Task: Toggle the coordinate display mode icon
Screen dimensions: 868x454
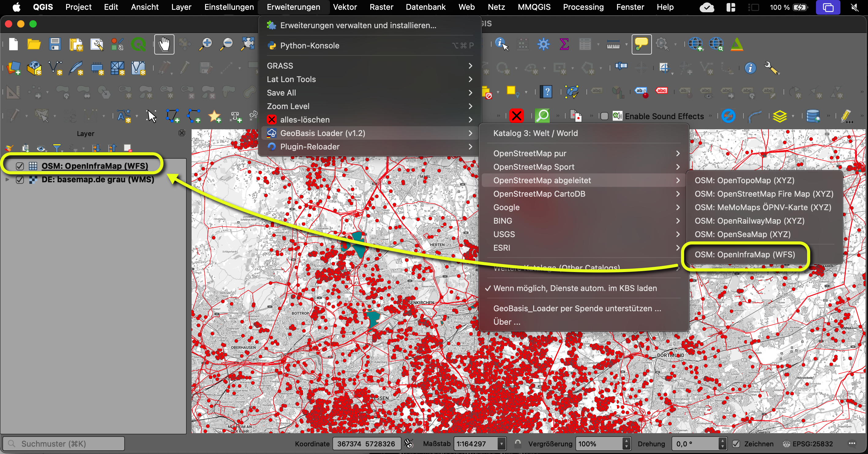Action: click(409, 444)
